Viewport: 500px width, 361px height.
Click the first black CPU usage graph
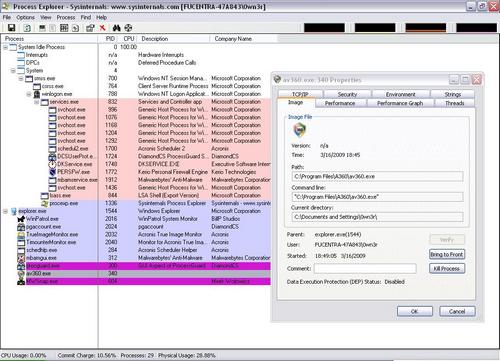click(x=324, y=28)
